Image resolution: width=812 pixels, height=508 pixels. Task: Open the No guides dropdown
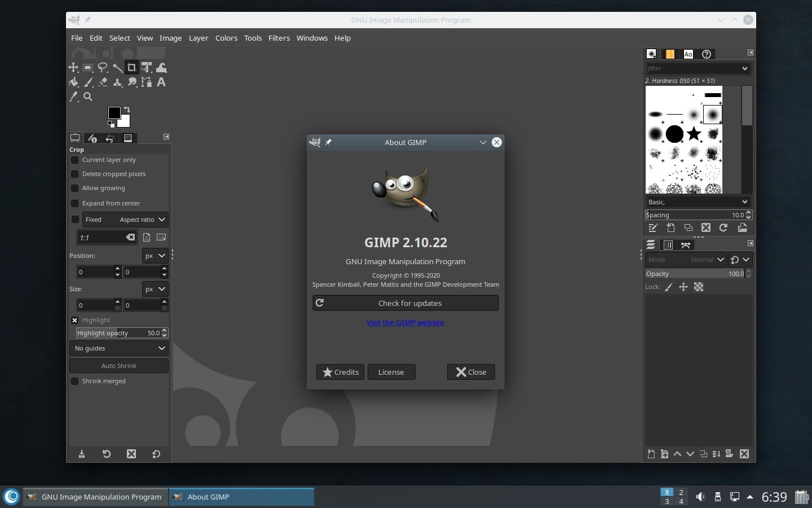118,348
